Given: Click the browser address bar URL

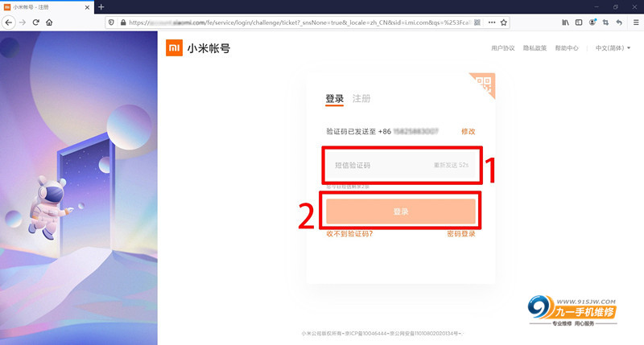Looking at the screenshot, I should (x=299, y=23).
